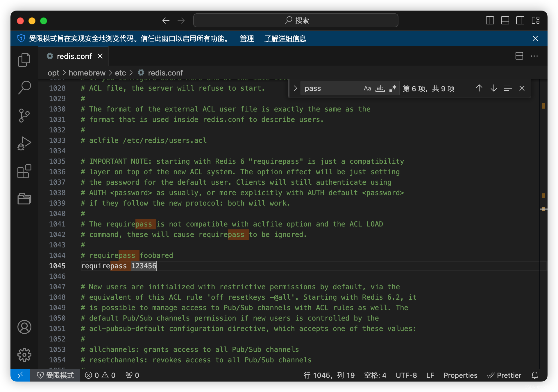Screen dimensions: 558x392
Task: Close the redis.conf tab
Action: (x=100, y=56)
